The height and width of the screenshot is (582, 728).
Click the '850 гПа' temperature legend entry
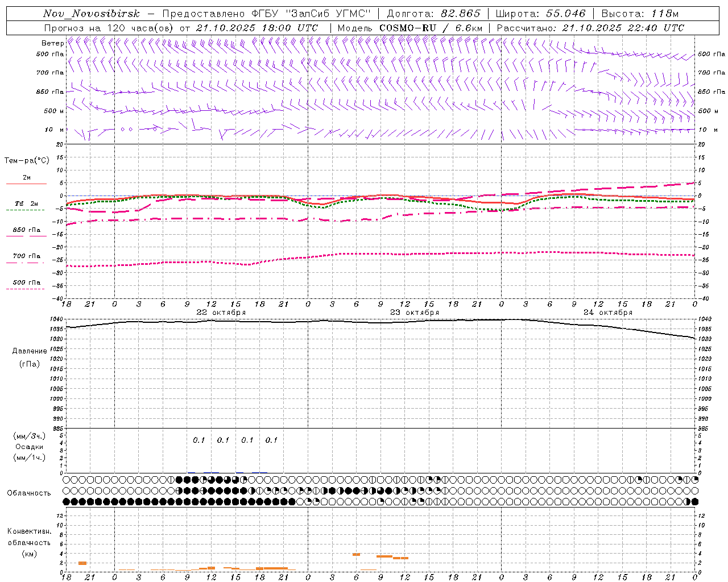point(27,230)
